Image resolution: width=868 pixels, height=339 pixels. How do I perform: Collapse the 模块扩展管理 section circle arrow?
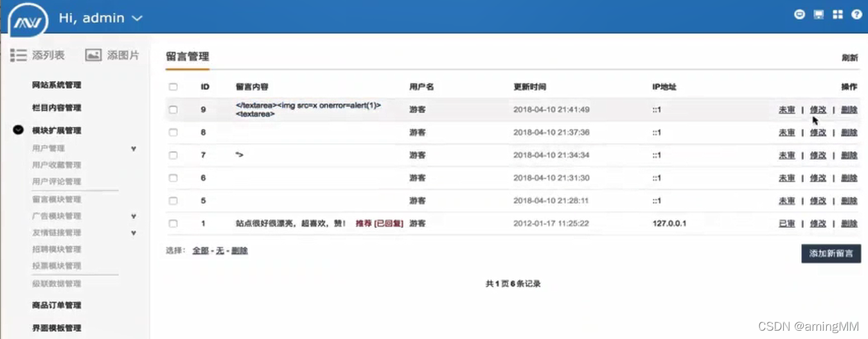tap(19, 130)
